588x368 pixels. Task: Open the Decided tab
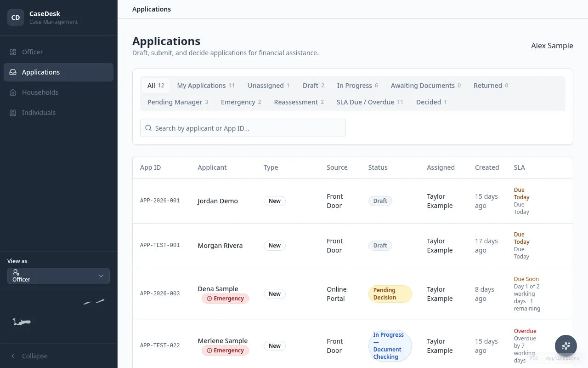click(x=431, y=102)
